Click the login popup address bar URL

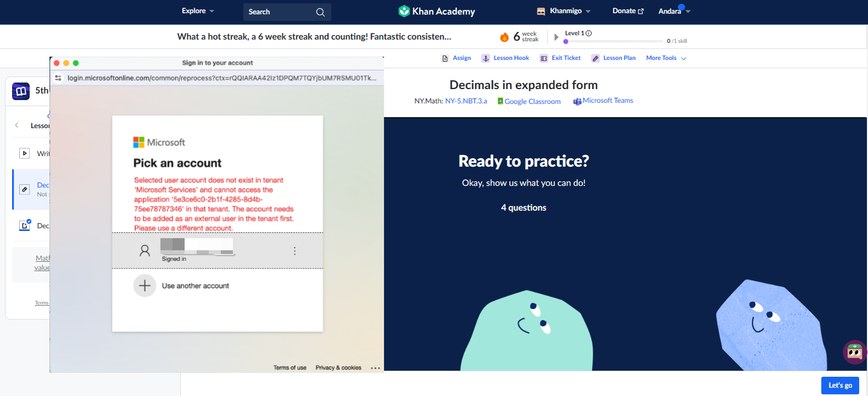222,78
